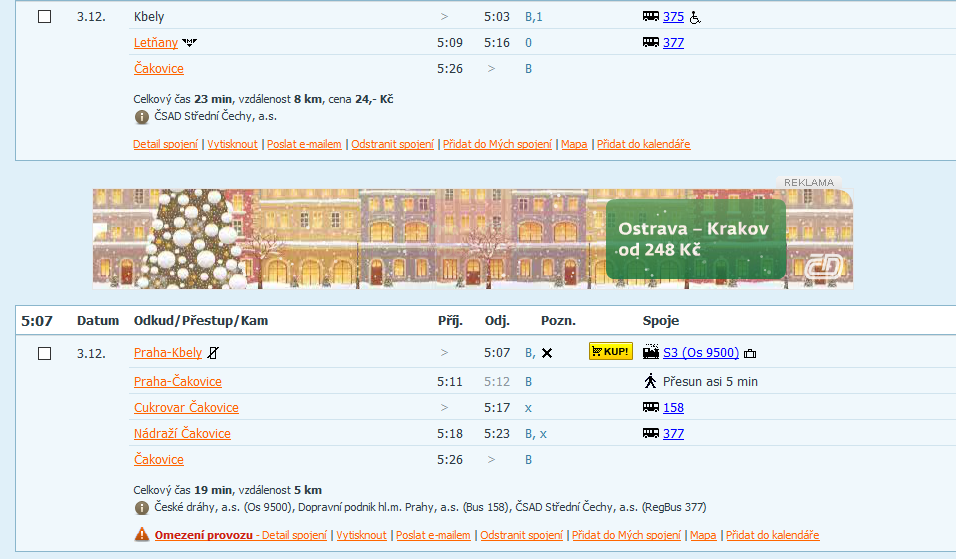Click Přidat do Mých spojení in 5:07 connection
The height and width of the screenshot is (559, 956).
(x=627, y=535)
